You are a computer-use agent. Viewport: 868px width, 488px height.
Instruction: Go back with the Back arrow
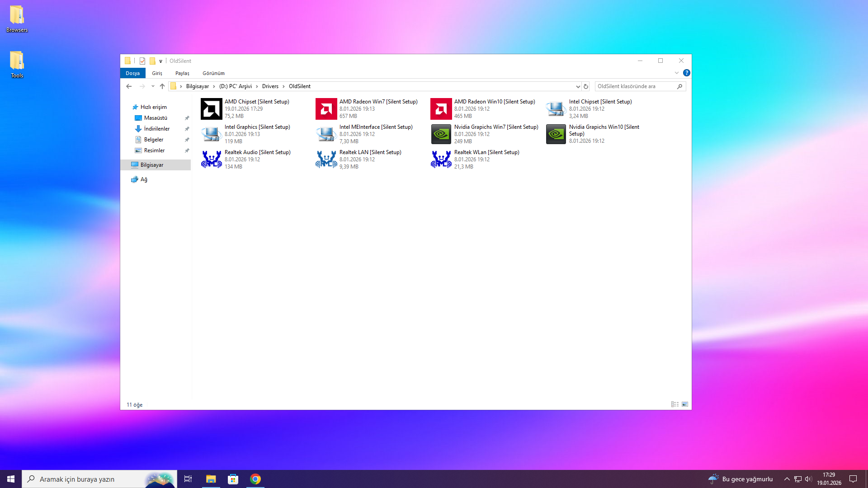tap(129, 86)
